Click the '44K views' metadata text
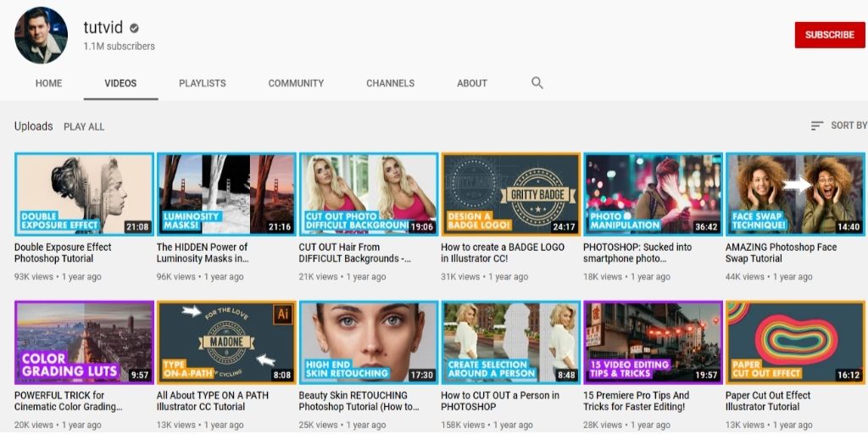The height and width of the screenshot is (434, 868). (745, 277)
